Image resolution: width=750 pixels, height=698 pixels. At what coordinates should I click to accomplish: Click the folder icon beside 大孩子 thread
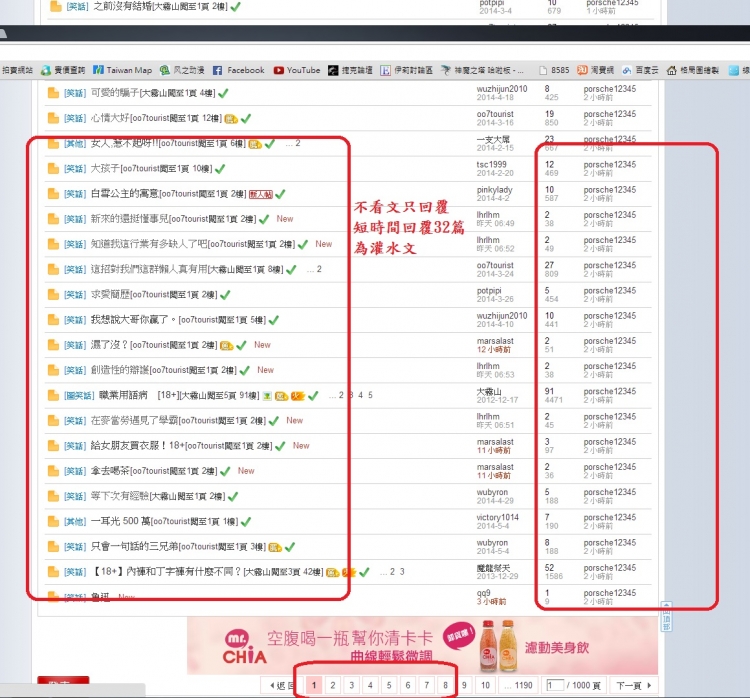tap(54, 168)
